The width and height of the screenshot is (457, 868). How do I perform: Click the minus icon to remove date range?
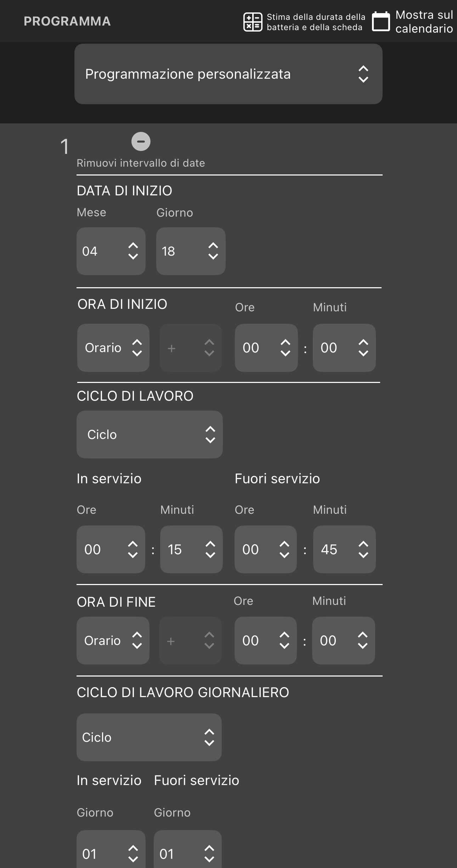click(x=141, y=141)
